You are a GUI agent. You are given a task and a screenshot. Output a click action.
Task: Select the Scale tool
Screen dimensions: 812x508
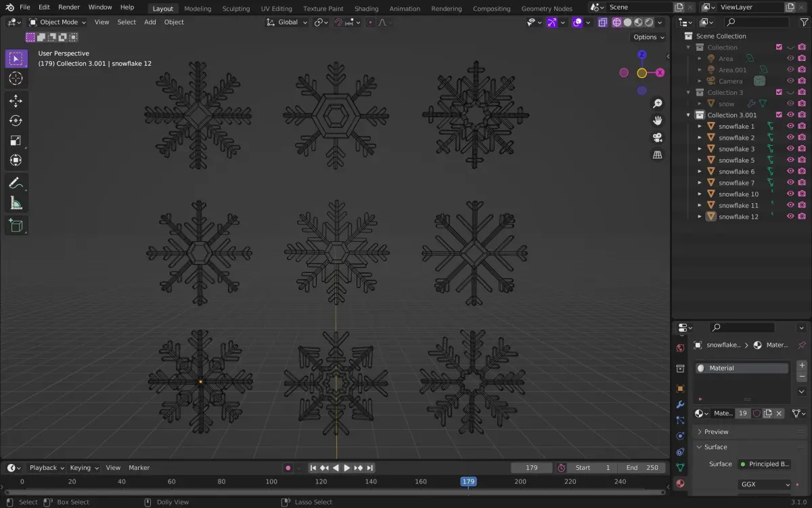(16, 140)
